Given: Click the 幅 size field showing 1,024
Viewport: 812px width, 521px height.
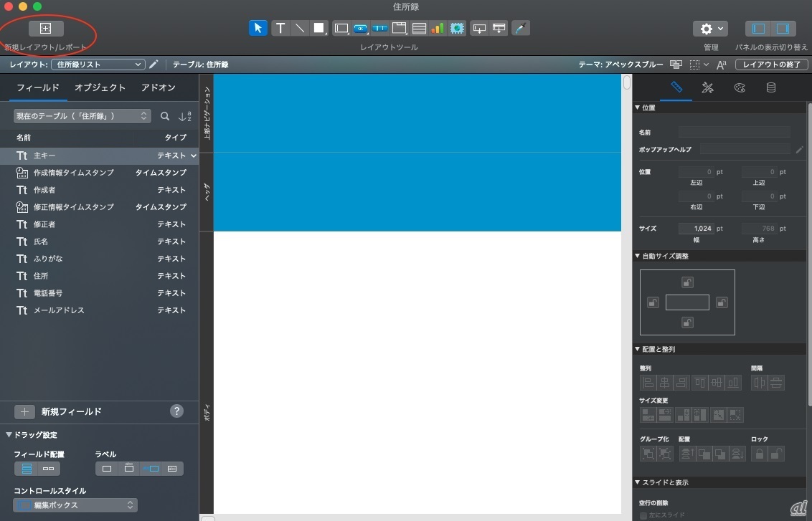Looking at the screenshot, I should pos(697,229).
